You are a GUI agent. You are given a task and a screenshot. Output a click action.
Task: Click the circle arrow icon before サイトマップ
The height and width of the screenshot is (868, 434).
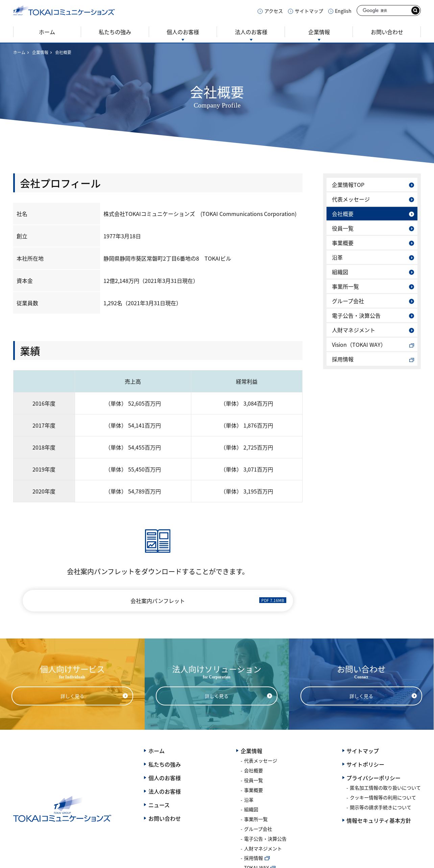click(x=290, y=11)
